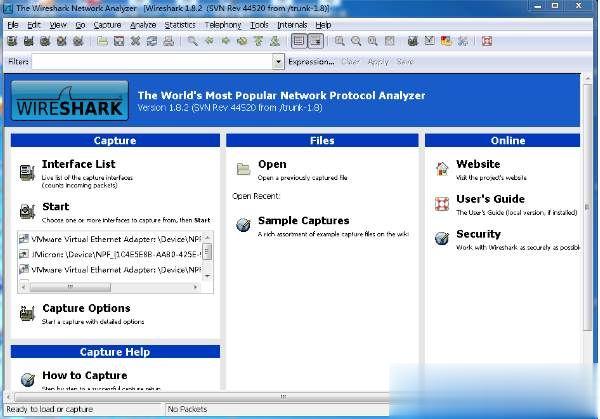Click the 'No Packets' status bar text
This screenshot has width=600, height=419.
(187, 409)
